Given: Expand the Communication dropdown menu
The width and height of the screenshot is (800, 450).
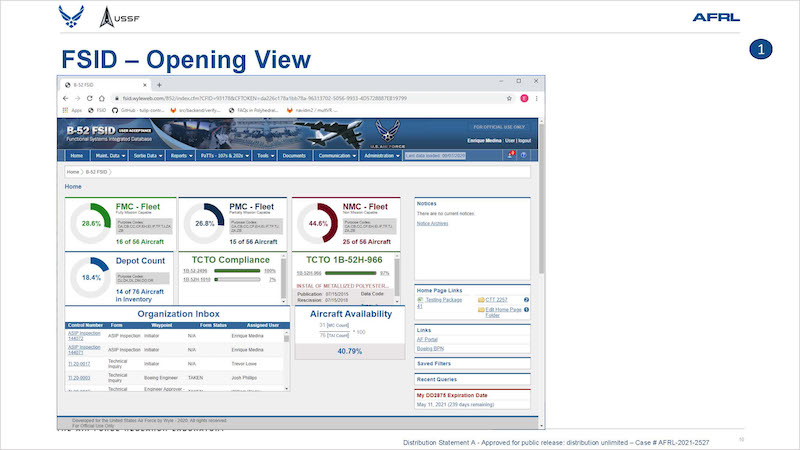Looking at the screenshot, I should (337, 156).
